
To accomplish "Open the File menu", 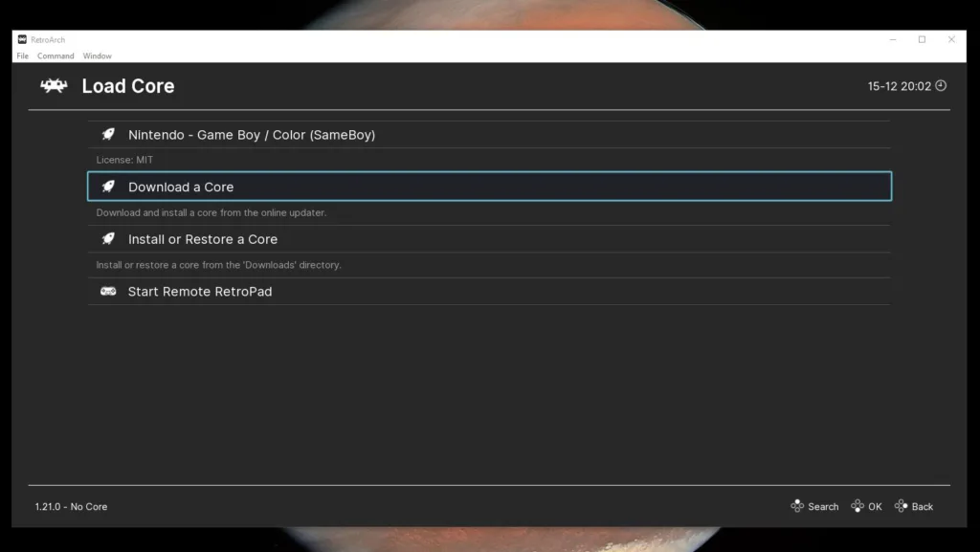I will 22,55.
